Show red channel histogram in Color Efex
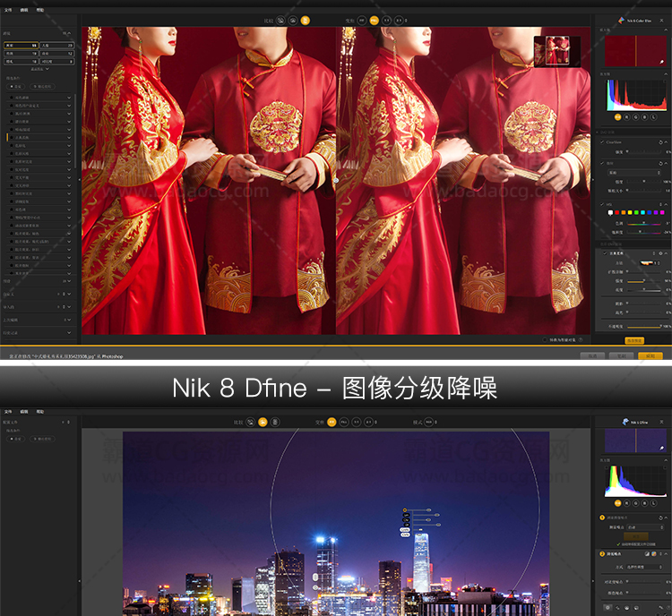The height and width of the screenshot is (616, 672). point(627,117)
